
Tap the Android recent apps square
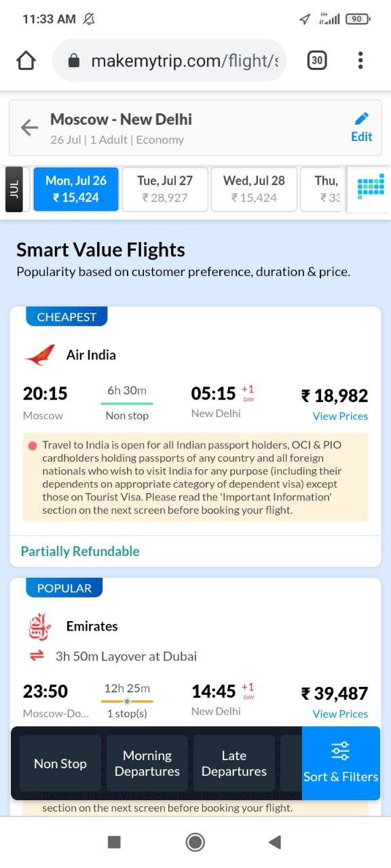coord(114,842)
